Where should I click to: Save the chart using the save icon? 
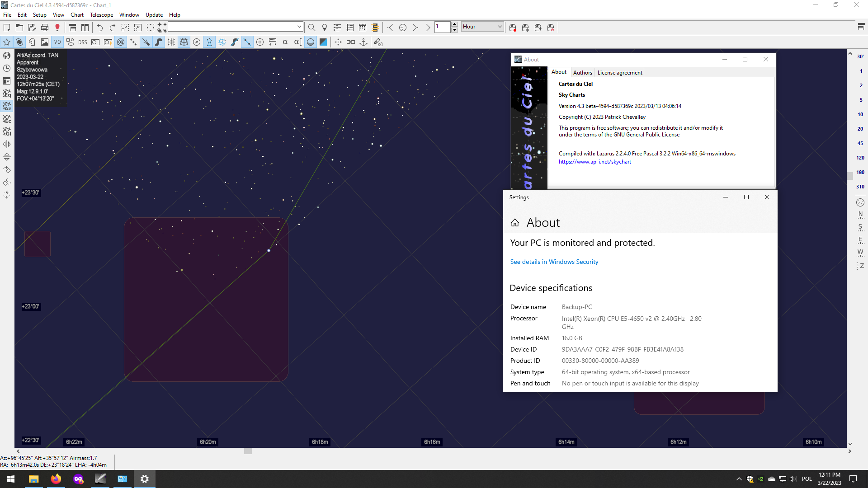(x=32, y=28)
